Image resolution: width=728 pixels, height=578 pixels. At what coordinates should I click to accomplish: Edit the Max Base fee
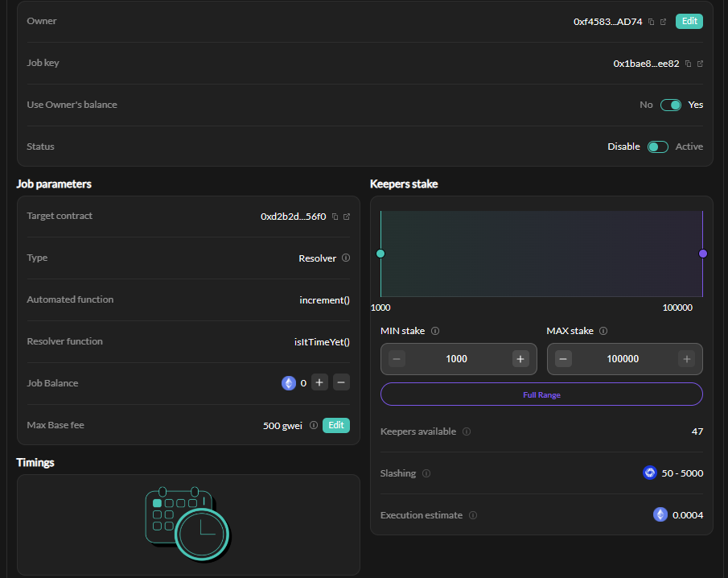pos(336,425)
